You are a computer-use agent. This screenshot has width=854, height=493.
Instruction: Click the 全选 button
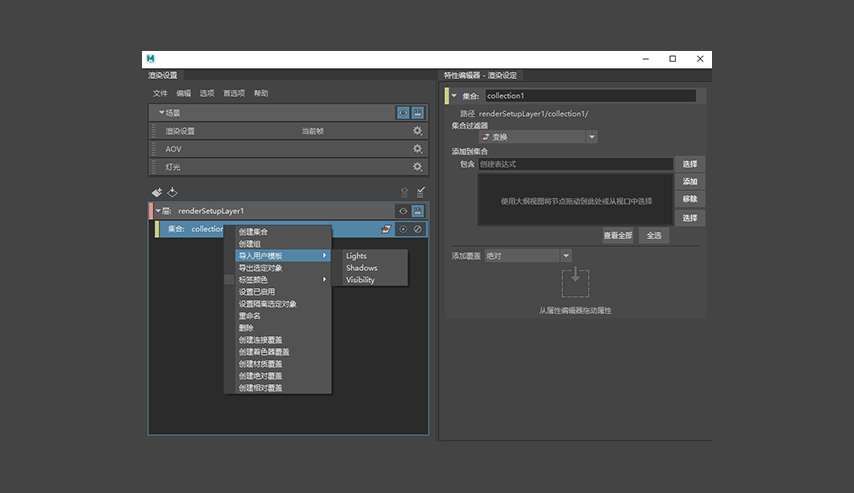[654, 235]
